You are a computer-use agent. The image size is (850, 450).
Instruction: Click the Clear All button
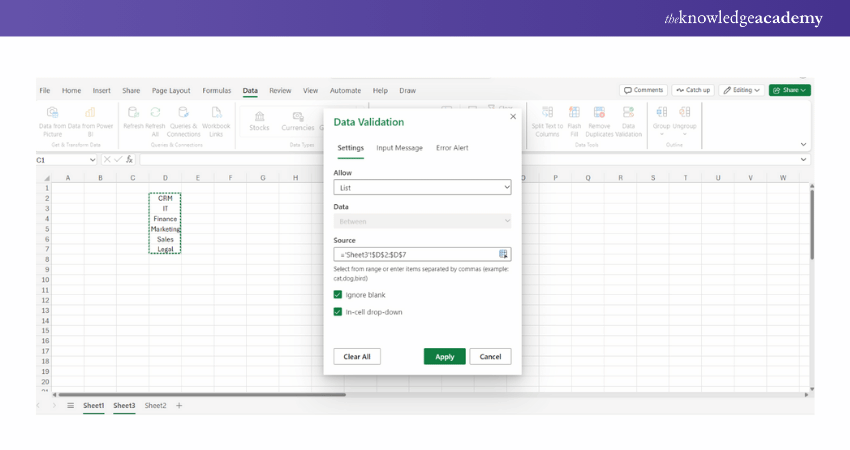pyautogui.click(x=357, y=356)
